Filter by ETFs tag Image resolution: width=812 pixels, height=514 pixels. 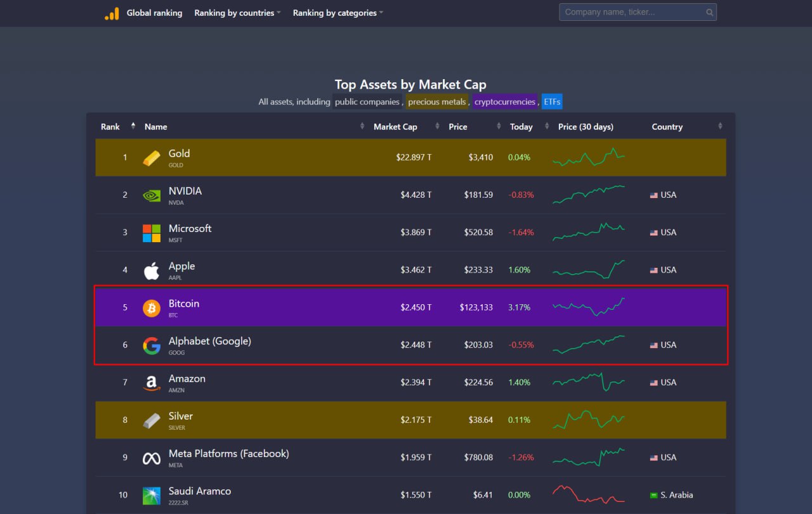(x=552, y=101)
